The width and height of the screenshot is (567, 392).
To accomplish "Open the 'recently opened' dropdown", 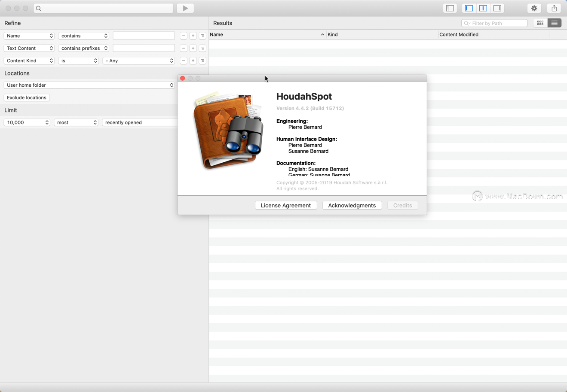I will [x=140, y=122].
